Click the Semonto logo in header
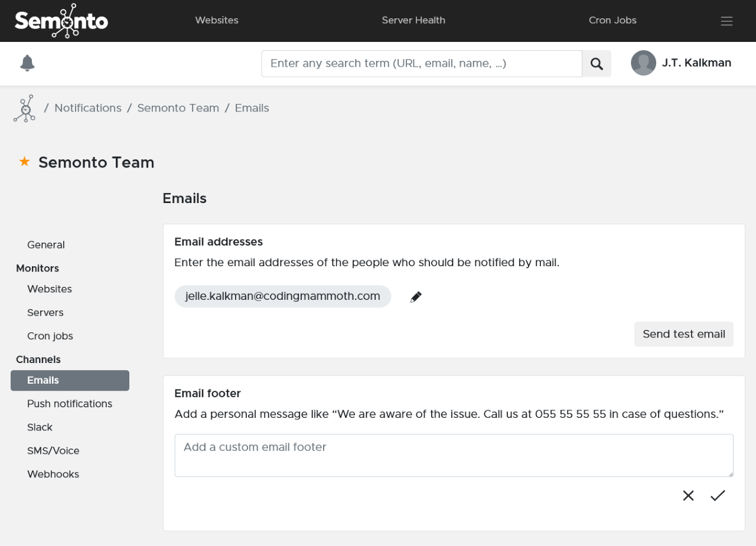This screenshot has height=546, width=756. tap(61, 21)
